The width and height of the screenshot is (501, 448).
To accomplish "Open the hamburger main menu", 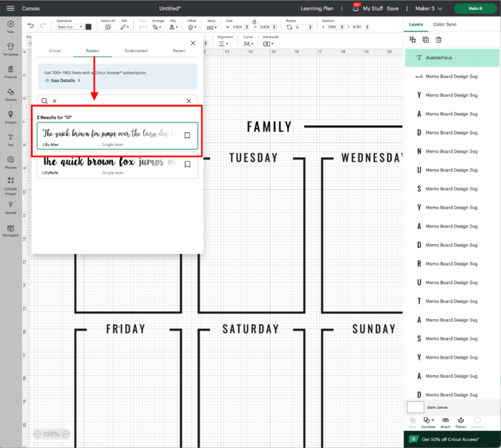I will coord(10,8).
